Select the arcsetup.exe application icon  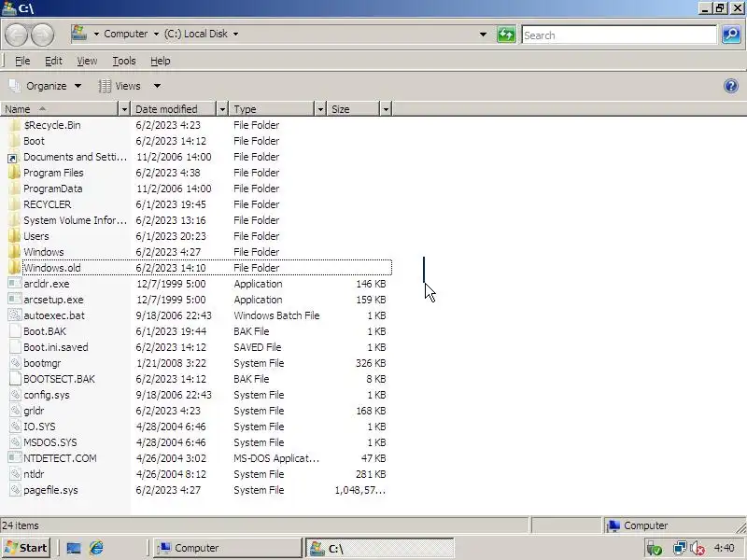(x=14, y=299)
